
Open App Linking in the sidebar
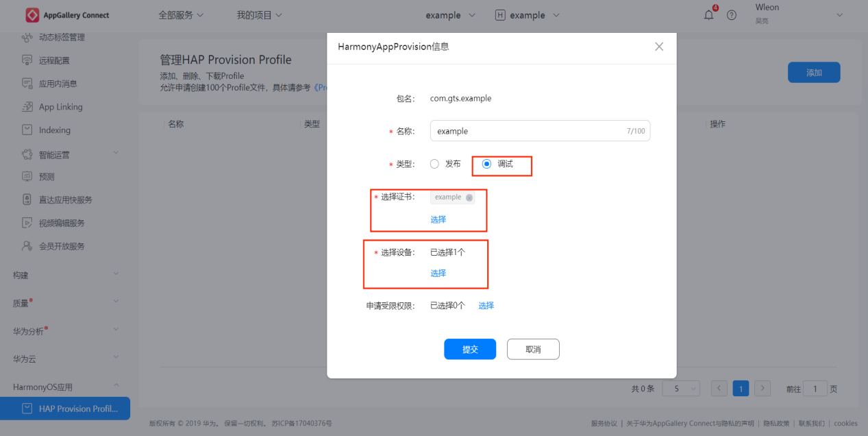tap(60, 107)
